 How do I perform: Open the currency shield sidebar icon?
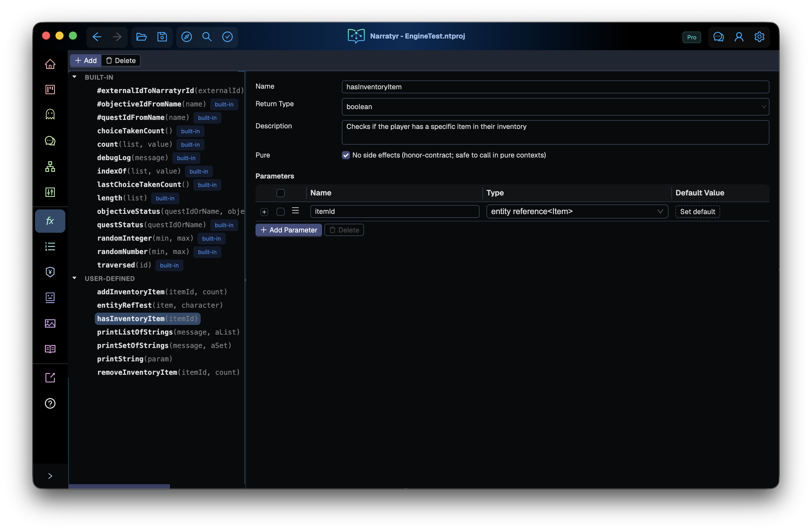pos(50,272)
